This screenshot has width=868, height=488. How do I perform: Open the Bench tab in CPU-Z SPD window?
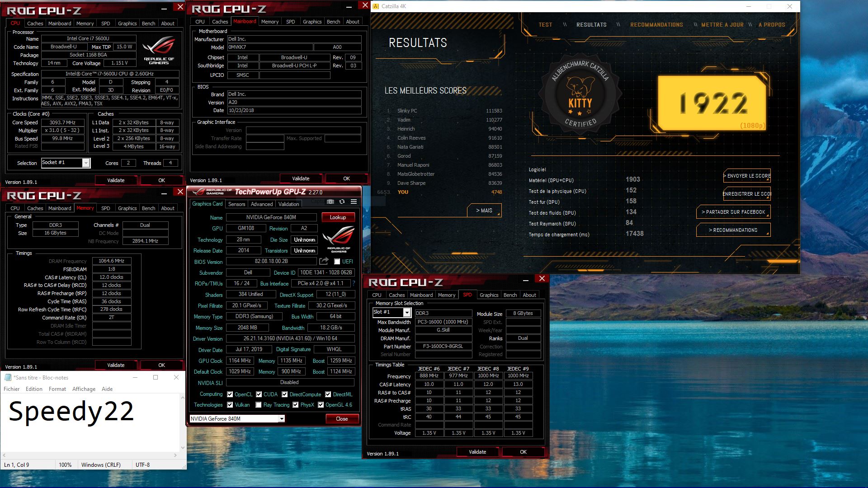tap(510, 295)
